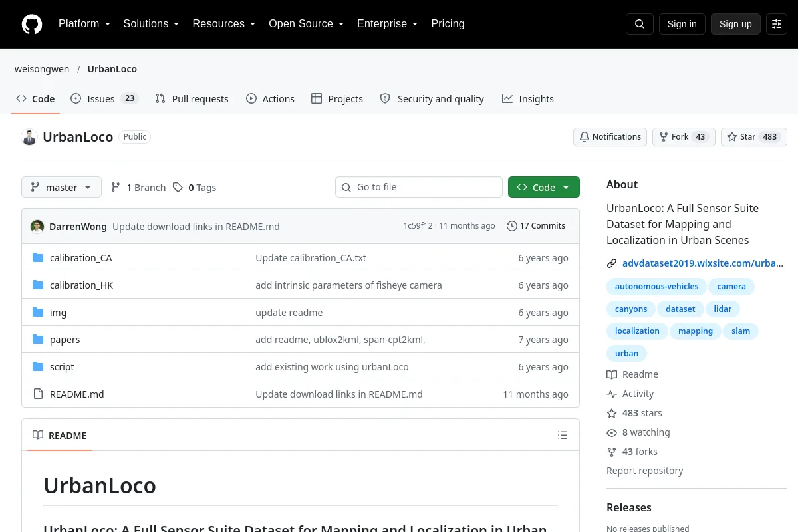This screenshot has height=532, width=798.
Task: Star the UrbanLoco repository
Action: tap(754, 137)
